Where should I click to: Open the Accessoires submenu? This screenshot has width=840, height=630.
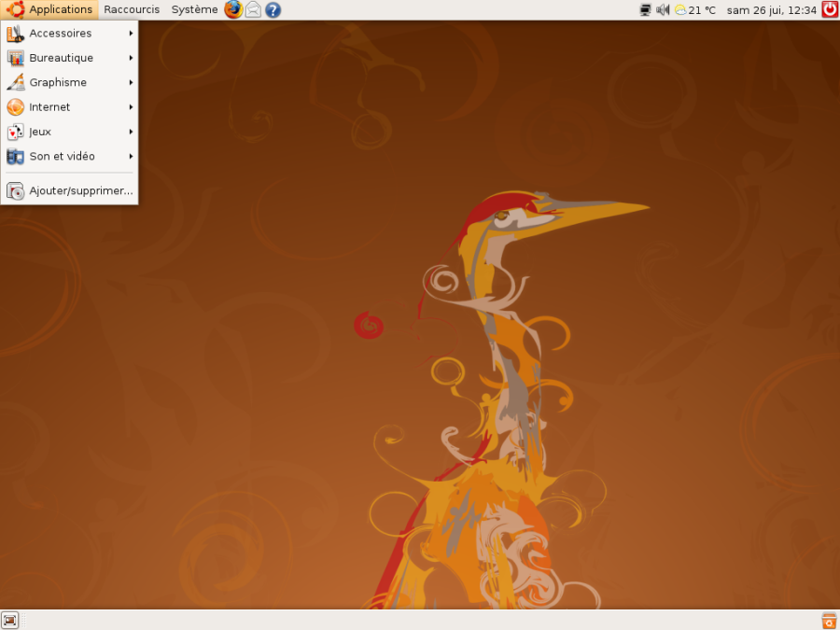tap(70, 34)
